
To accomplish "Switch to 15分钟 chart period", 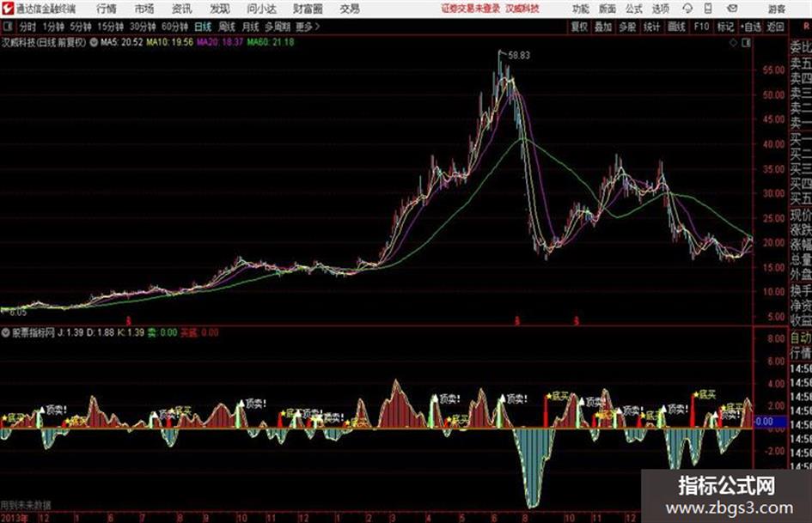I will click(111, 27).
